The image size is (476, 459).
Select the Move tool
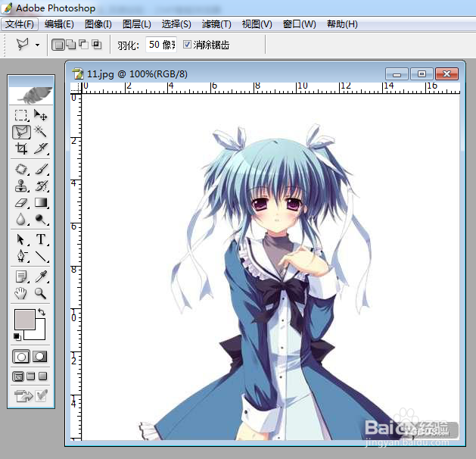[40, 115]
